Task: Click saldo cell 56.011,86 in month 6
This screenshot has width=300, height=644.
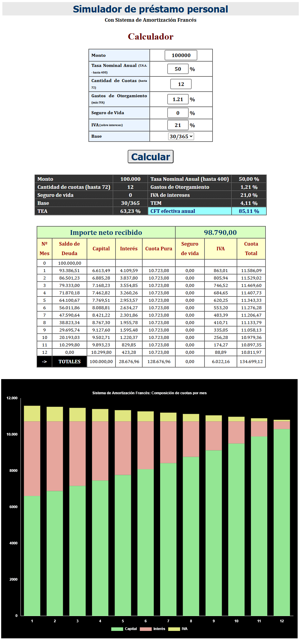Action: click(x=69, y=308)
